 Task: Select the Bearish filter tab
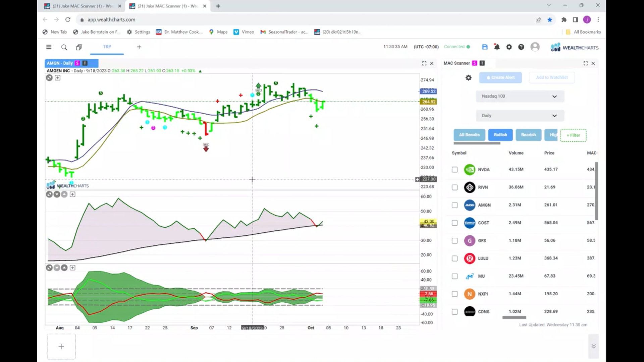(x=529, y=135)
